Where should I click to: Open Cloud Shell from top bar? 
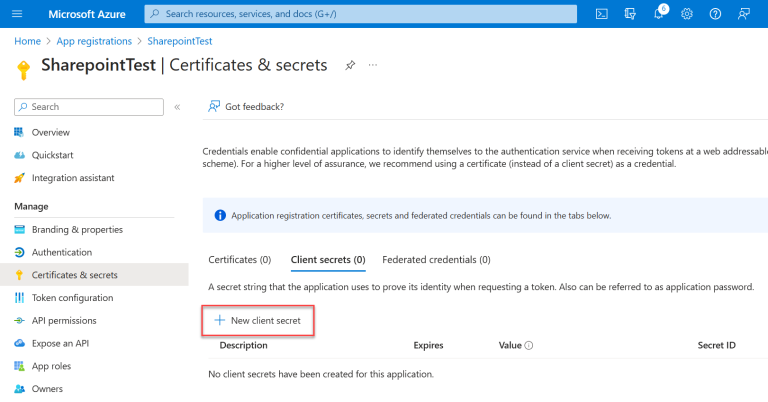point(601,14)
